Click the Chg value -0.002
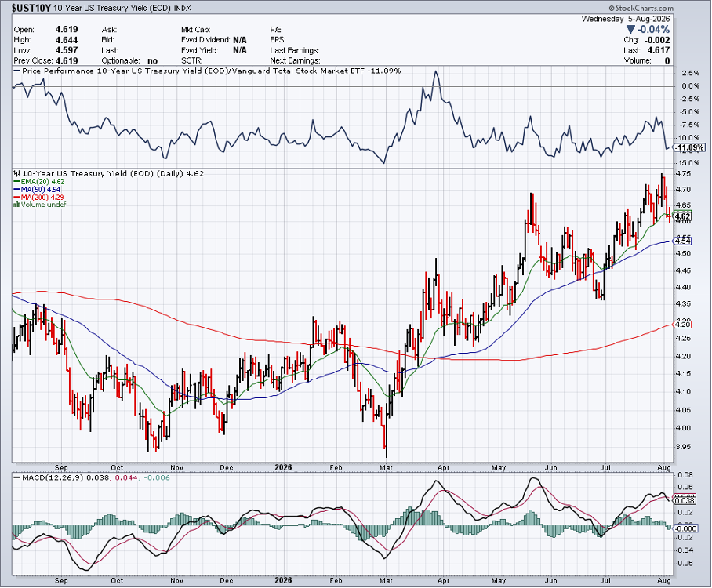The height and width of the screenshot is (588, 712). 659,40
